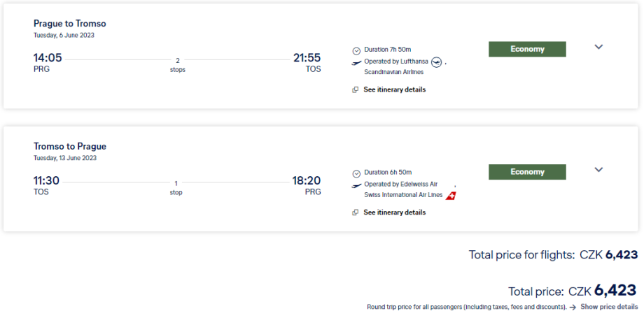Click the Lufthansa crane logo

tap(437, 62)
